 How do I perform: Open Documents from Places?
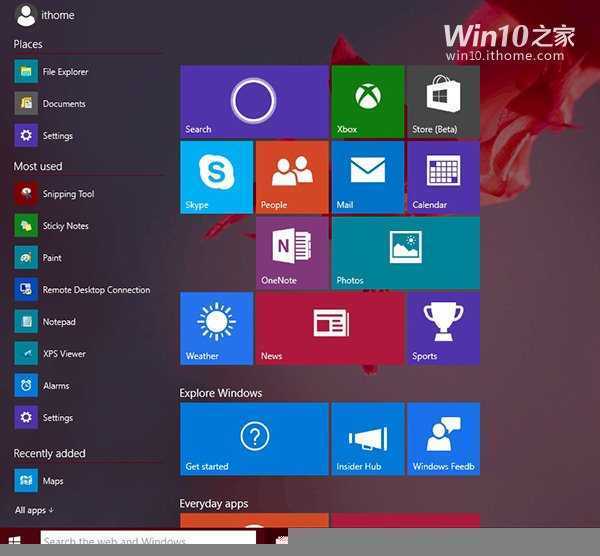(50, 103)
